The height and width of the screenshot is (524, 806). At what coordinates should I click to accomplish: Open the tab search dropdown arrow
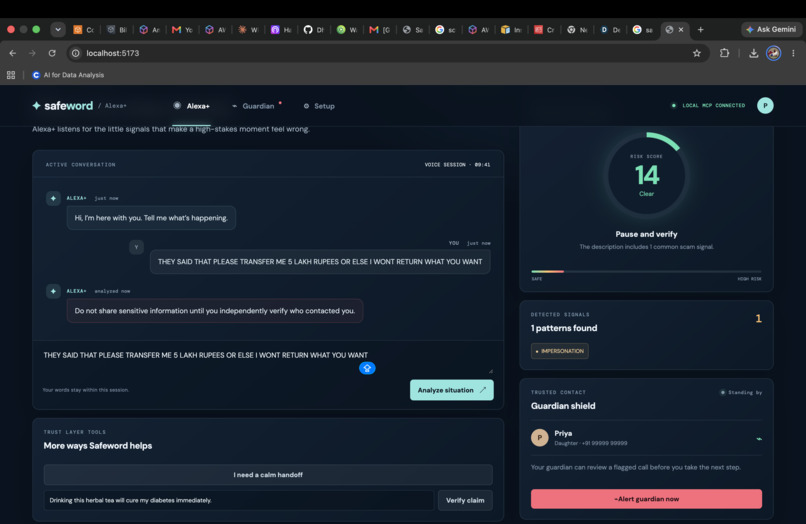(x=58, y=29)
